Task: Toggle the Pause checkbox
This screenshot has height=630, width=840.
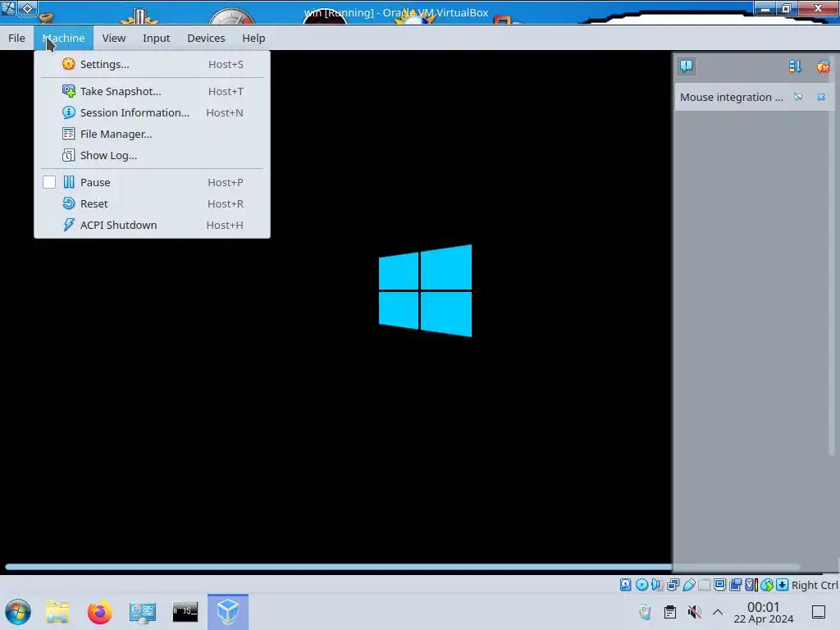Action: pyautogui.click(x=49, y=182)
